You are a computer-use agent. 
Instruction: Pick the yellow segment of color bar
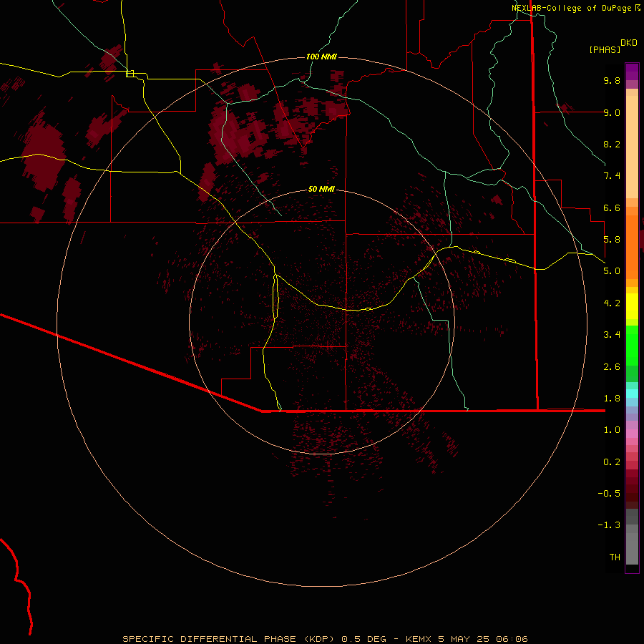tap(632, 306)
